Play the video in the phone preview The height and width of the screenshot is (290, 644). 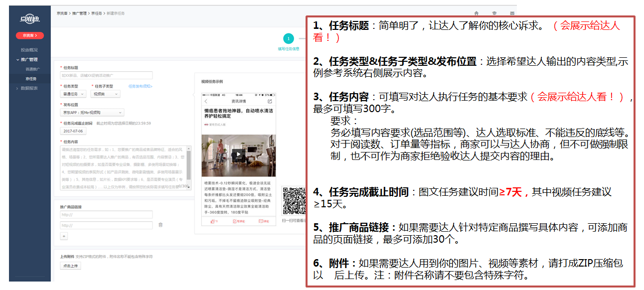pos(239,154)
